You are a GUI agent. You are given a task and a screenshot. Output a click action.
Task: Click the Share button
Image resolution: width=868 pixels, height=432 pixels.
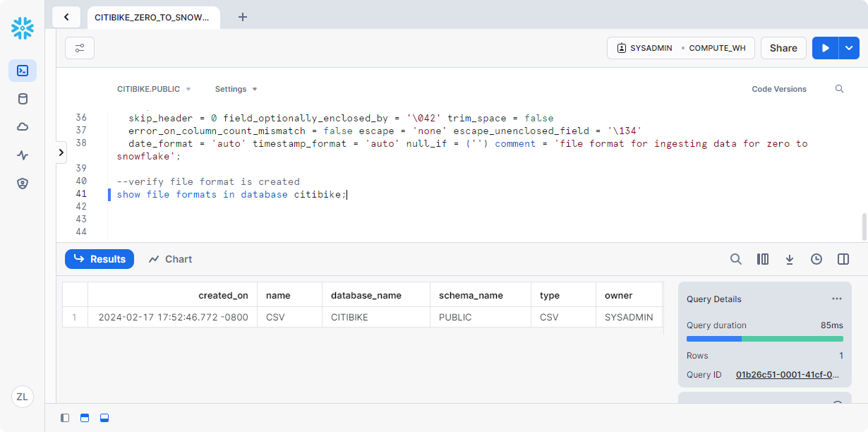(783, 48)
